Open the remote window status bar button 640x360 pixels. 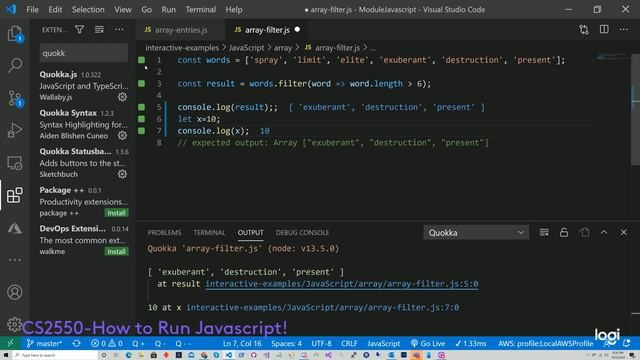tap(10, 344)
